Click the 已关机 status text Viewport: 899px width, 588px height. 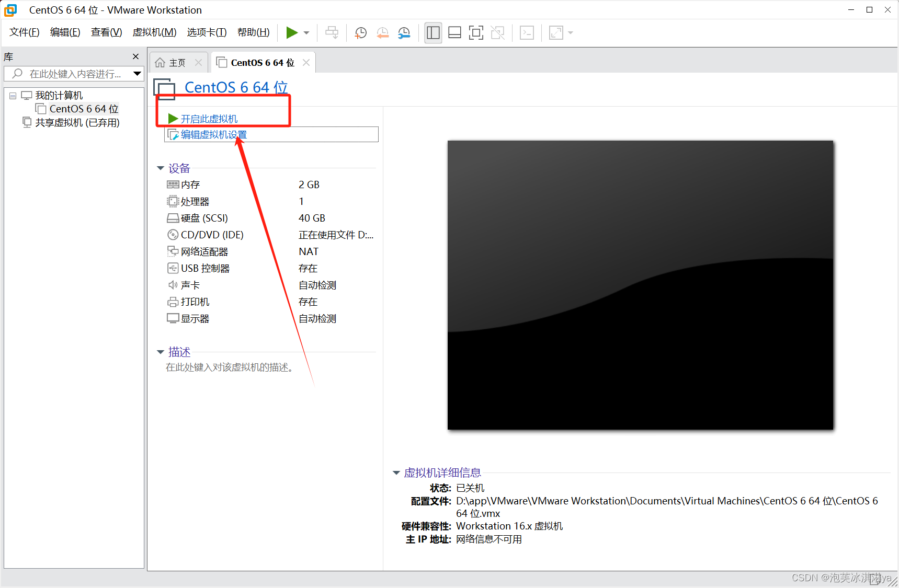point(470,488)
